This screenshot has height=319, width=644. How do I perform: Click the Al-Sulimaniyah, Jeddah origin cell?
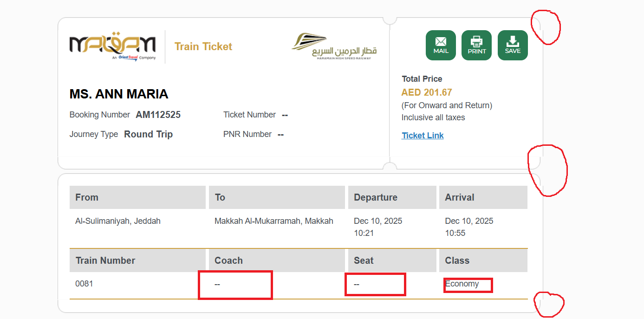(x=118, y=221)
